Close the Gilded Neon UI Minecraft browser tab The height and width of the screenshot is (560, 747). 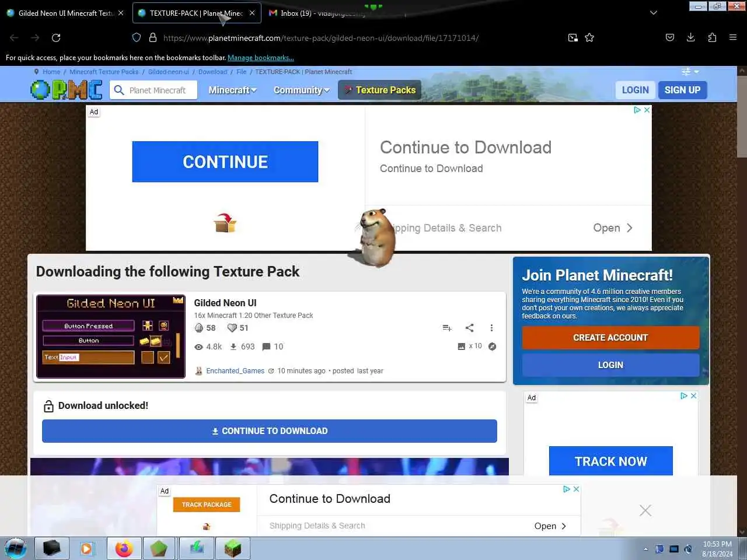point(121,13)
